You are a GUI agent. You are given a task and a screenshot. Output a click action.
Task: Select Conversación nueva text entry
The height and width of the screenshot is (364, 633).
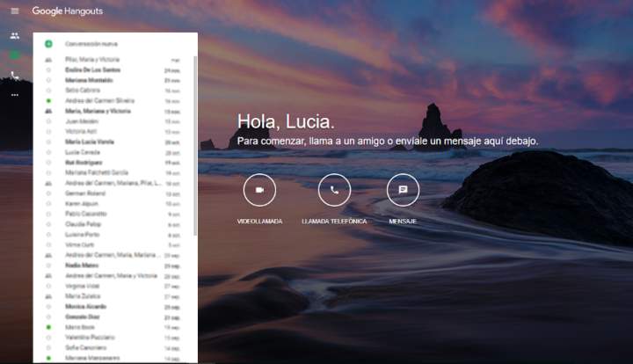coord(91,43)
